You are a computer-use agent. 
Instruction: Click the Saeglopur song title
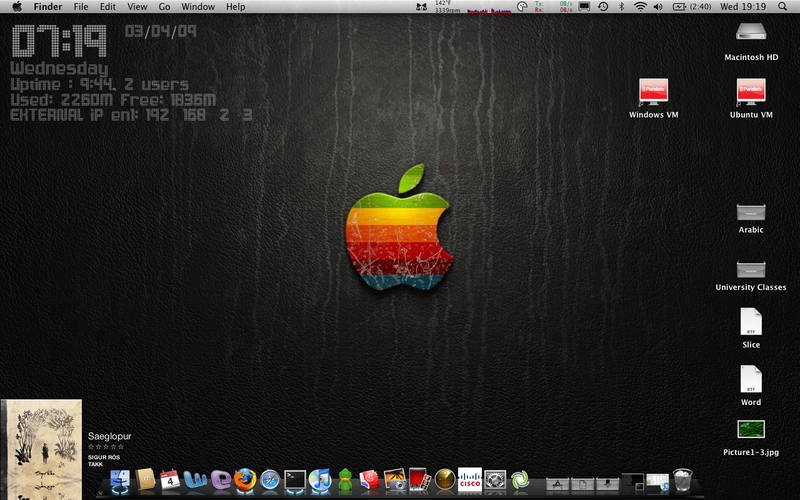click(109, 436)
